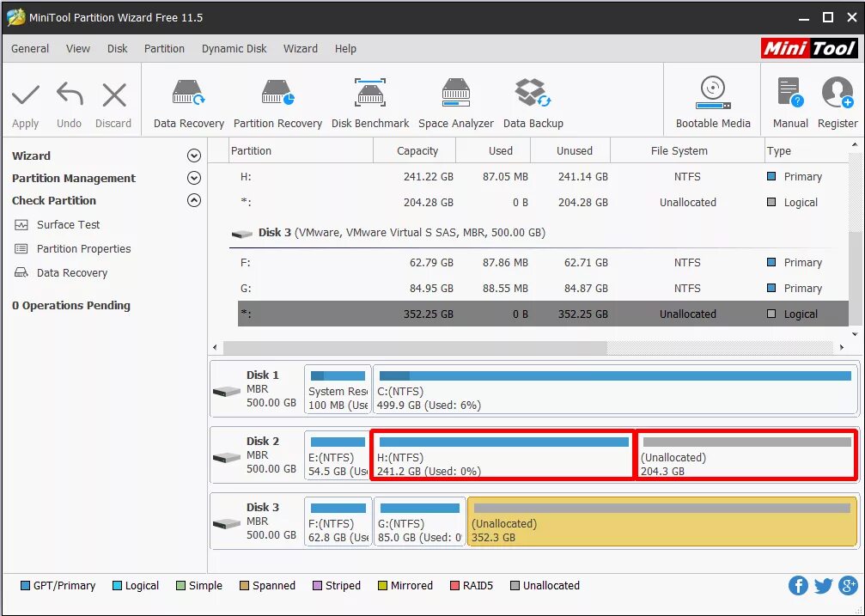The image size is (865, 616).
Task: Select the F:(NTFS) block on Disk 3
Action: click(338, 522)
